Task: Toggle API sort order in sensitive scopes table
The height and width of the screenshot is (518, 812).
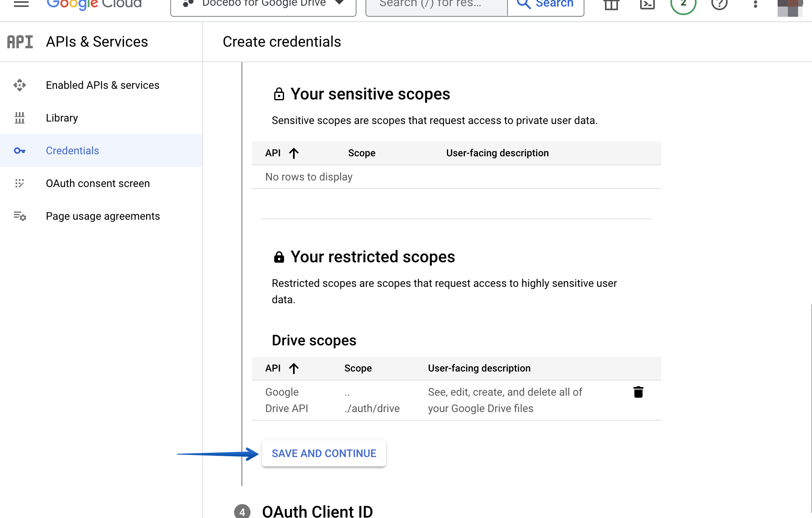Action: [294, 153]
